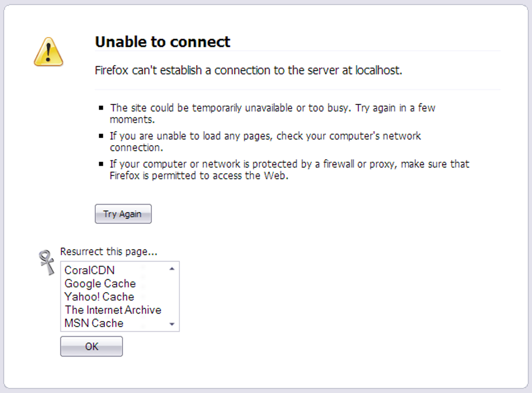This screenshot has height=393, width=532.
Task: Pick Yahoo! Cache from the list
Action: (x=99, y=296)
